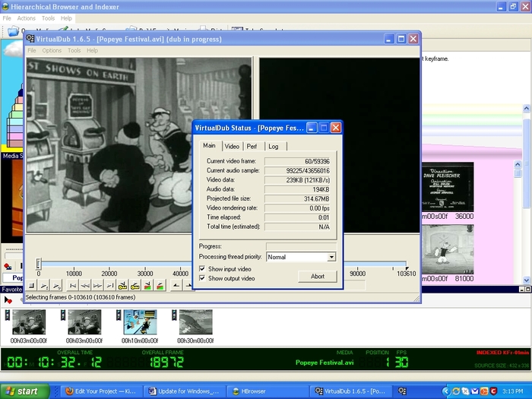Switch to the Main tab in Status dialog
The image size is (532, 399).
point(209,146)
